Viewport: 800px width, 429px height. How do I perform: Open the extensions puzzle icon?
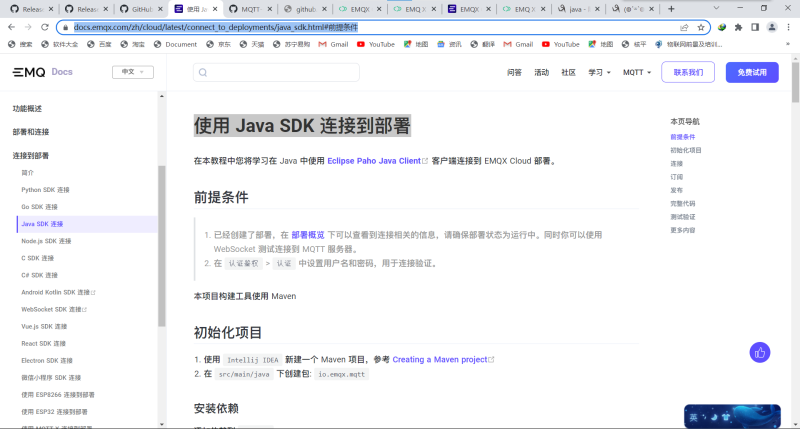coord(738,27)
